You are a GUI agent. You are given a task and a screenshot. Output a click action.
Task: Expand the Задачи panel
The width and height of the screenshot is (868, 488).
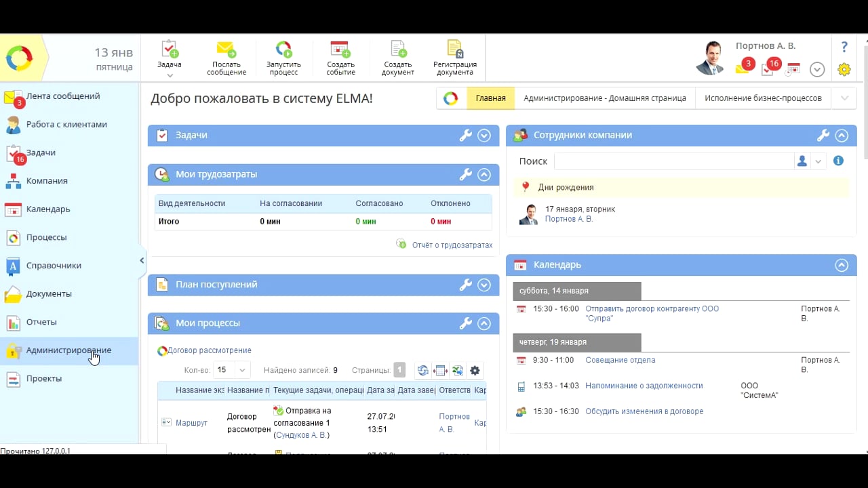click(x=484, y=136)
